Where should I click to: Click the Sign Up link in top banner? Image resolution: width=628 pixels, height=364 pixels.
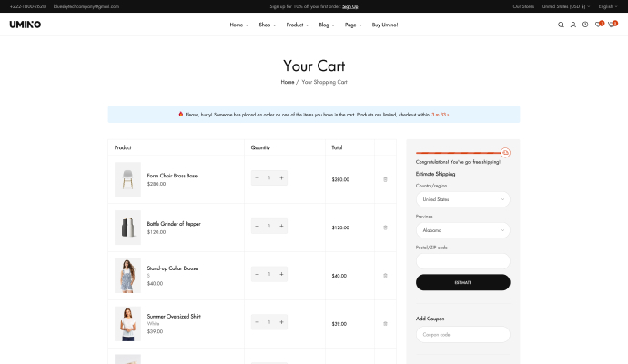pos(350,6)
